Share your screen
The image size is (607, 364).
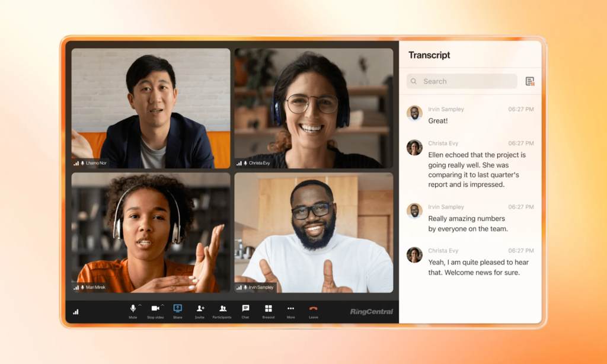coord(178,308)
